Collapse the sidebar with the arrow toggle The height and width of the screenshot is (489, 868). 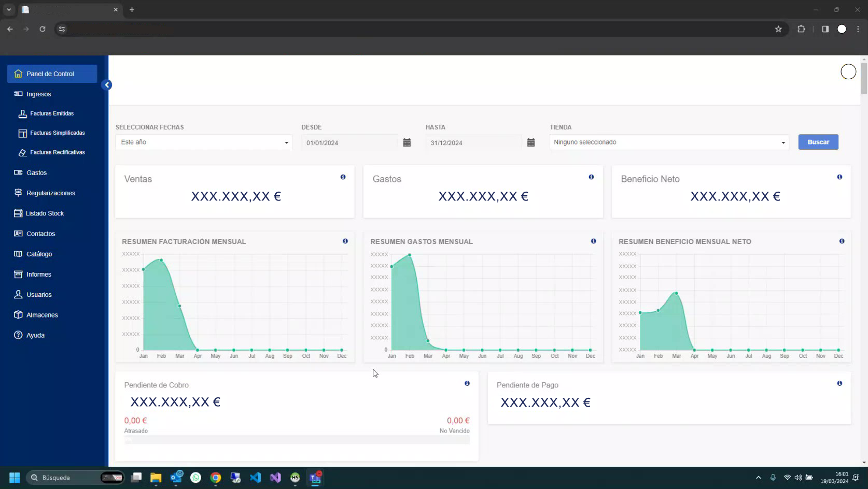tap(107, 85)
